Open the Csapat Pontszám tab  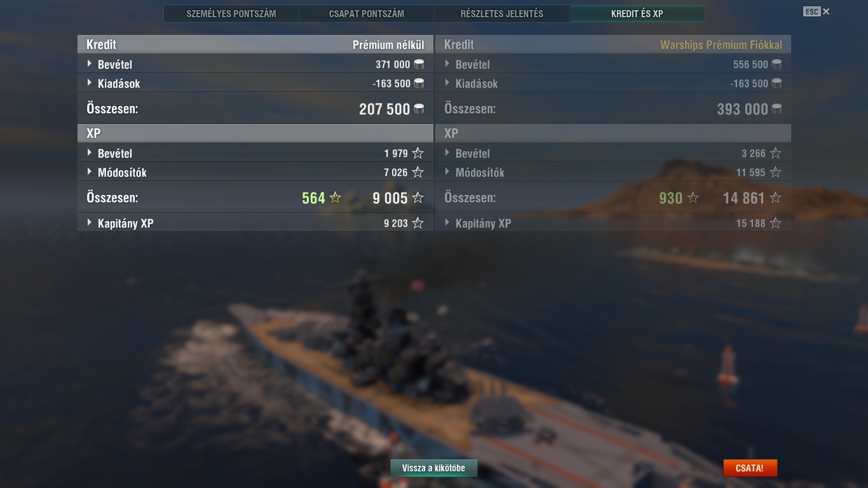click(367, 13)
